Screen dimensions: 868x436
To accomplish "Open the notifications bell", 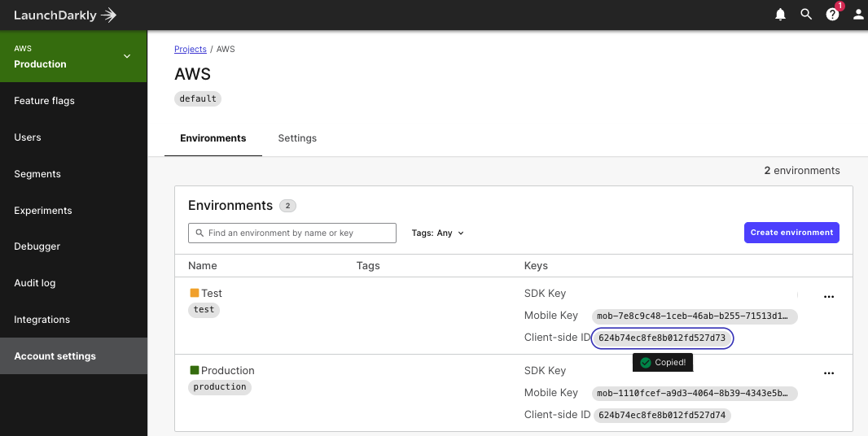I will pyautogui.click(x=780, y=15).
